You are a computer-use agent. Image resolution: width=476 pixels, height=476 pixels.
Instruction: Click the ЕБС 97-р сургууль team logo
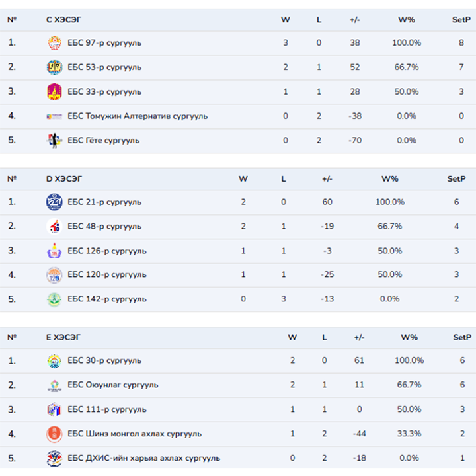pyautogui.click(x=54, y=43)
